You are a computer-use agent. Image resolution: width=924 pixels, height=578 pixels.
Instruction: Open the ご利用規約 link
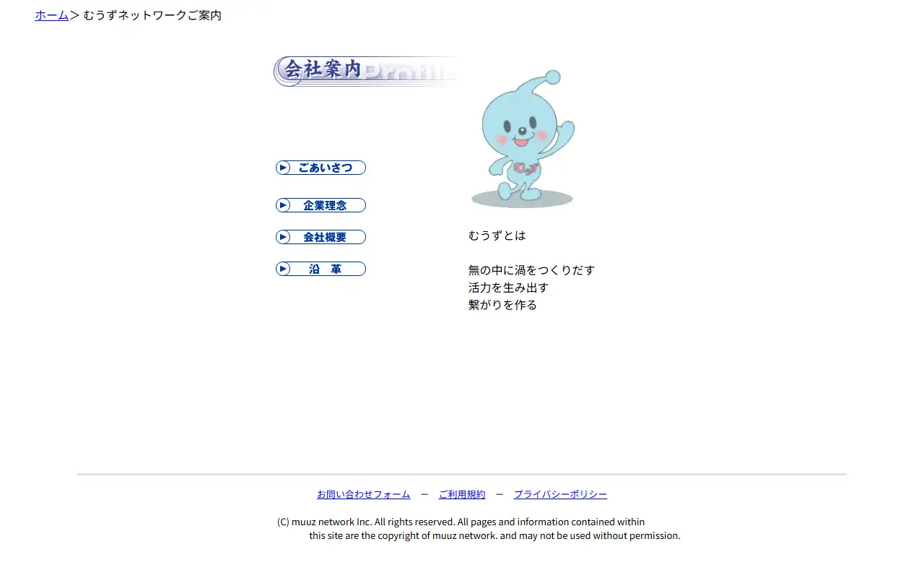[462, 494]
